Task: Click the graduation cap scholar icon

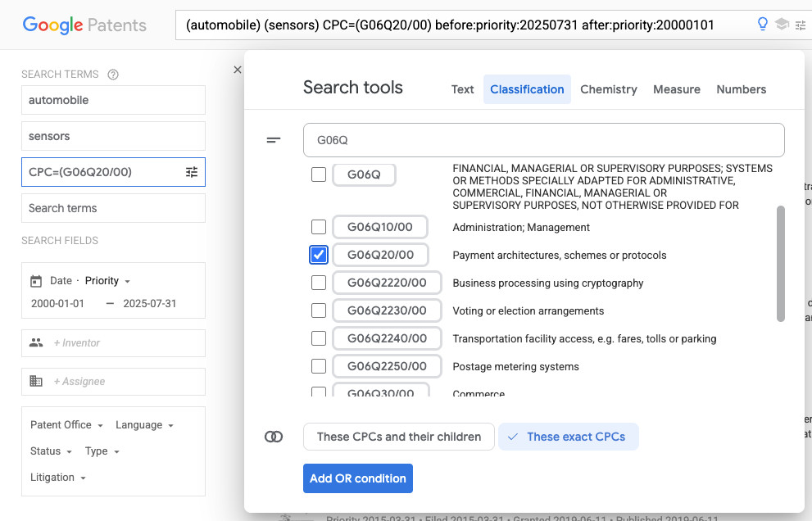Action: pyautogui.click(x=782, y=25)
